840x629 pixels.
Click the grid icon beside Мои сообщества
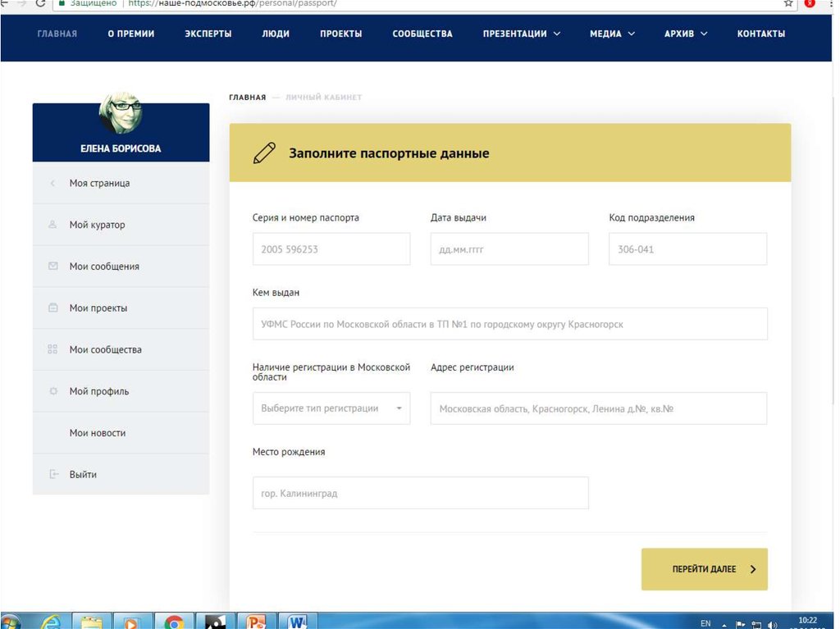[52, 349]
